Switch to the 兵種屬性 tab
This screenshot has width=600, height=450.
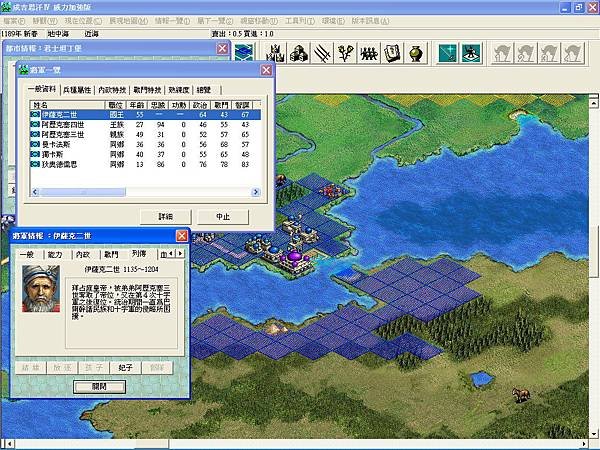(x=77, y=90)
